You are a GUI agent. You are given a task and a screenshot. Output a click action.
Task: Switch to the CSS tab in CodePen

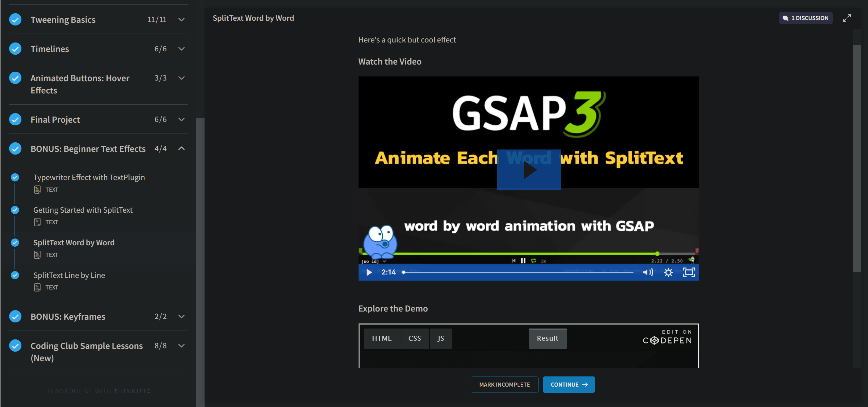tap(414, 338)
